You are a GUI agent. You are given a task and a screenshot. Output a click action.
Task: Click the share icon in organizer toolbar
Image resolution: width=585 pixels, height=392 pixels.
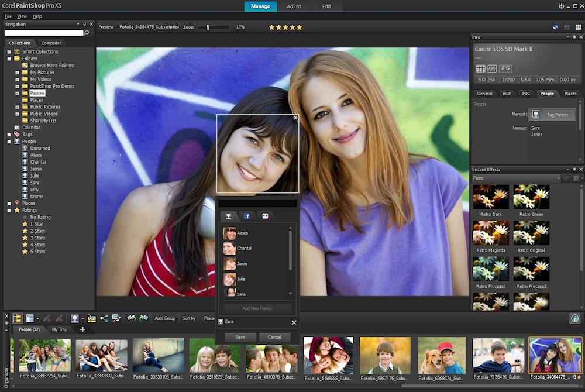pos(104,318)
